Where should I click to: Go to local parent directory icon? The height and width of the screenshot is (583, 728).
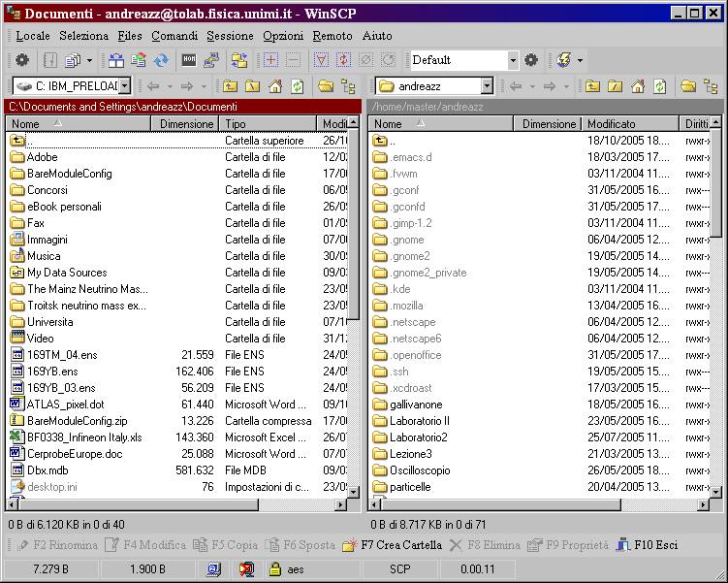(x=230, y=86)
